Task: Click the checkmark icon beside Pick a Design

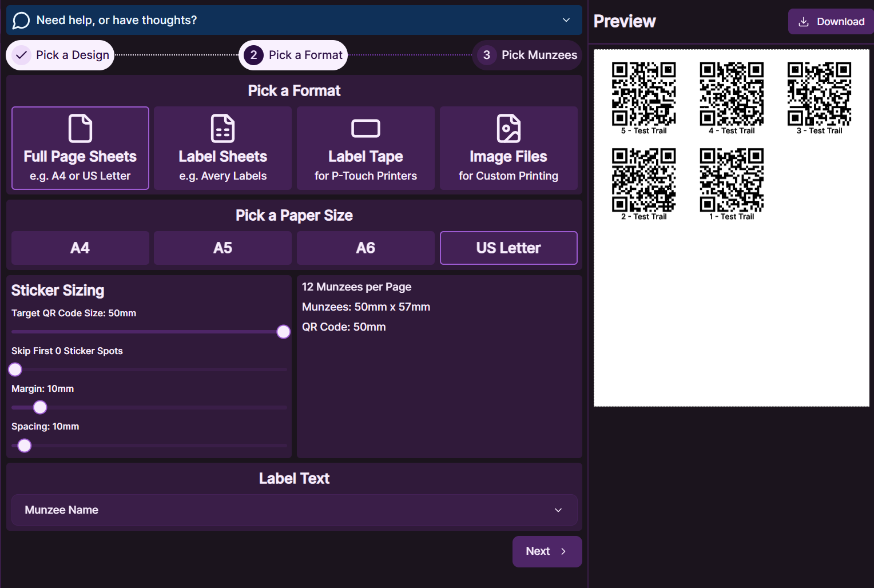Action: [22, 55]
